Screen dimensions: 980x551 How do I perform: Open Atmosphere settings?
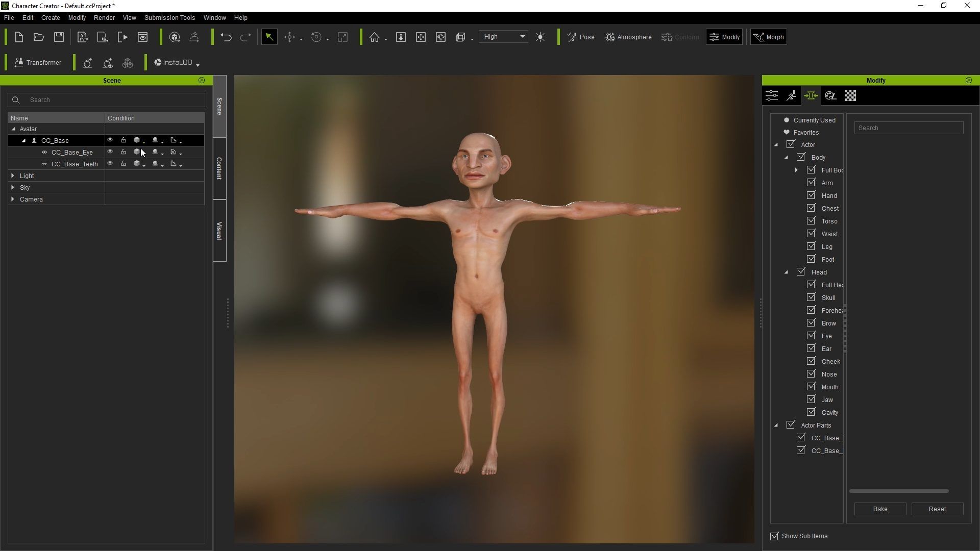628,37
